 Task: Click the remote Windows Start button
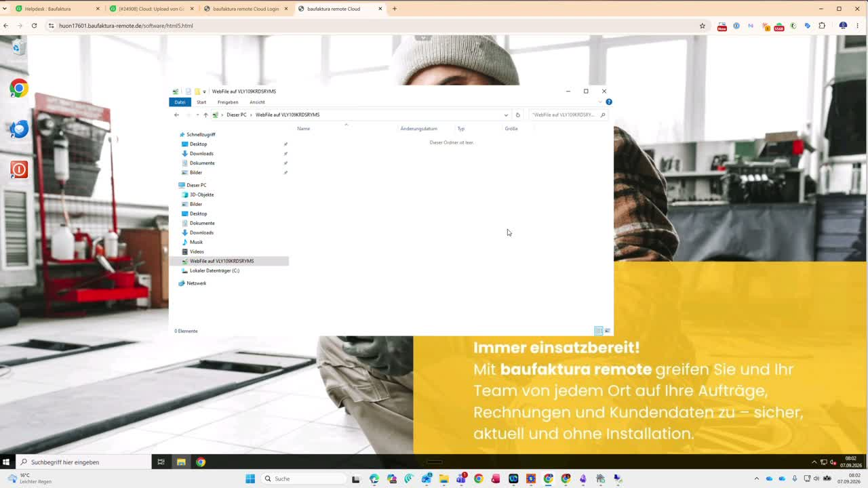(x=6, y=462)
